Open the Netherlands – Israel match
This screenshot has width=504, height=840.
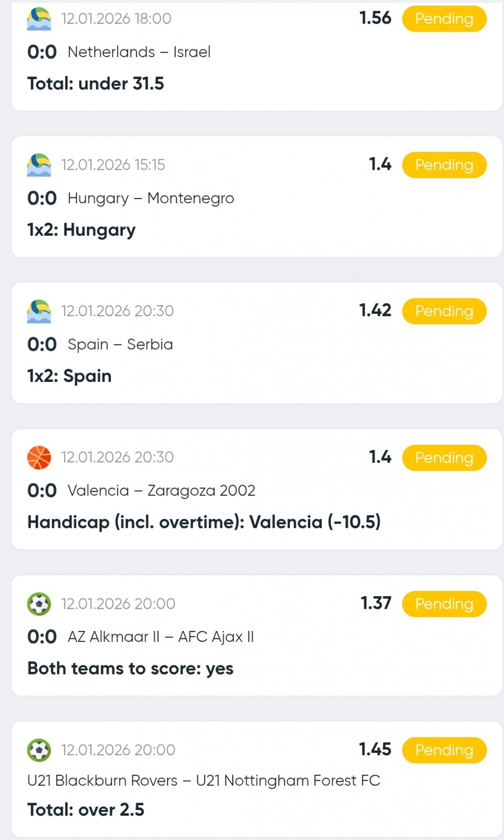click(139, 52)
